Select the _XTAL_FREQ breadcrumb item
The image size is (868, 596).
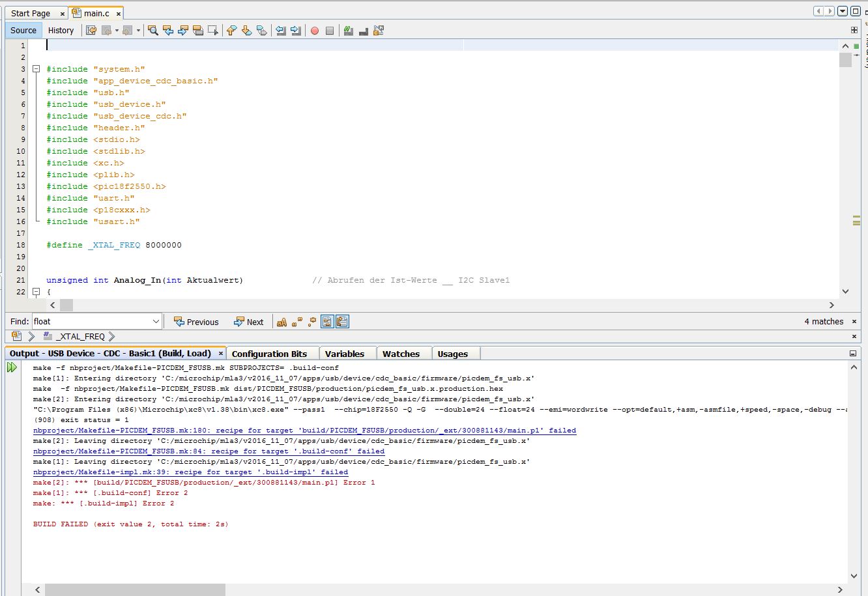[x=78, y=336]
